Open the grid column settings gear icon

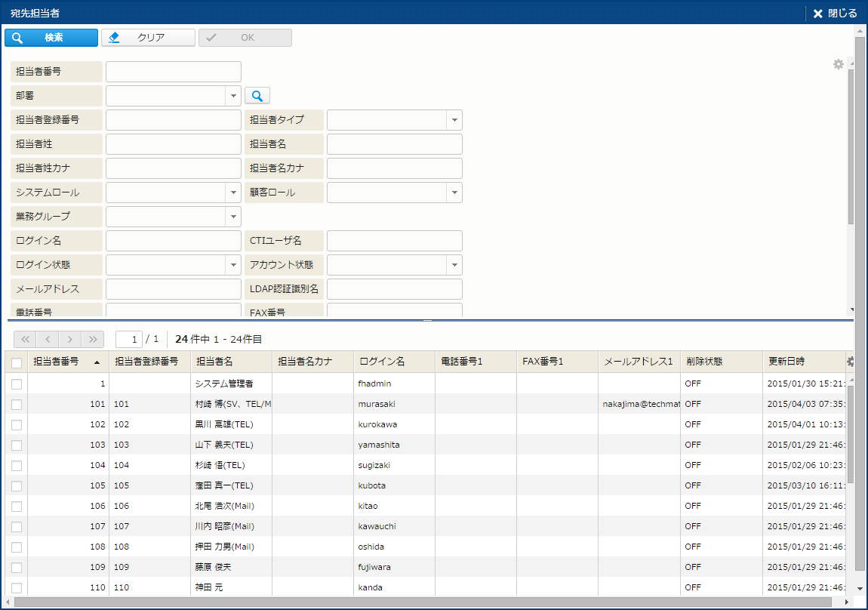coord(850,362)
